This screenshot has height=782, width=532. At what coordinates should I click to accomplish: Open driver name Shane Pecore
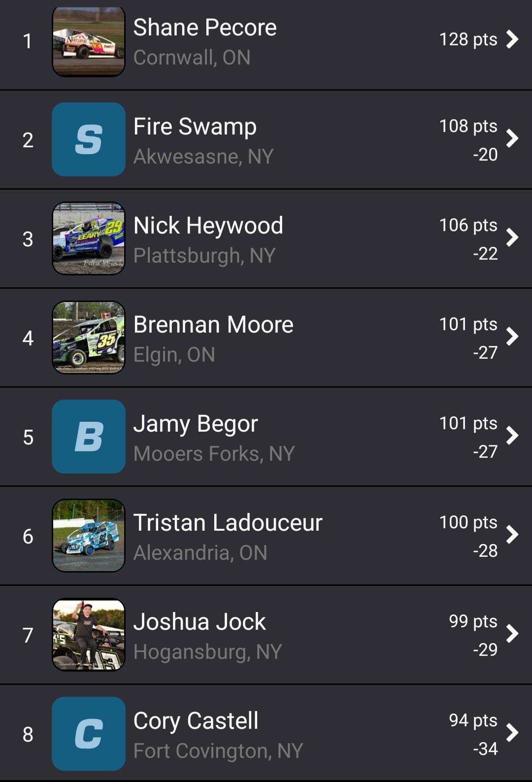coord(205,28)
